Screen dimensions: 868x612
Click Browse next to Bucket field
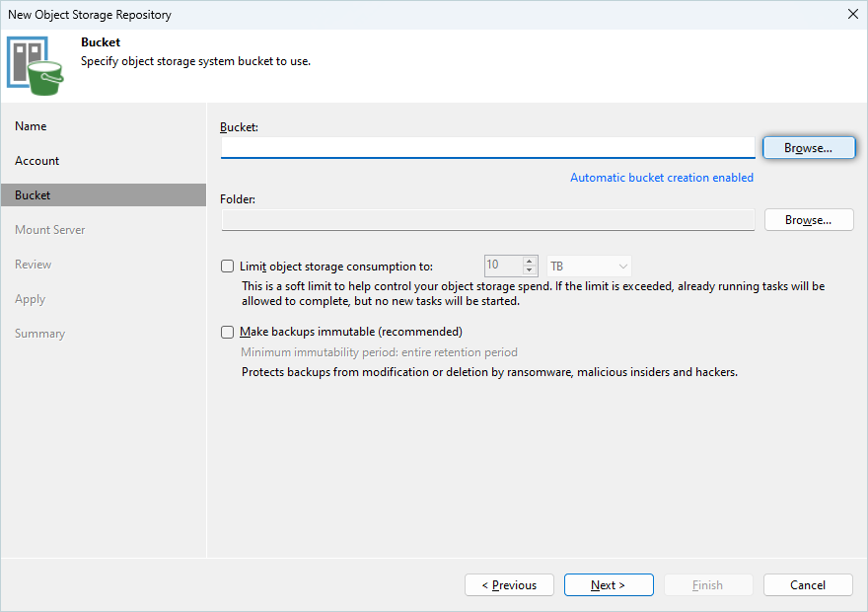coord(808,147)
